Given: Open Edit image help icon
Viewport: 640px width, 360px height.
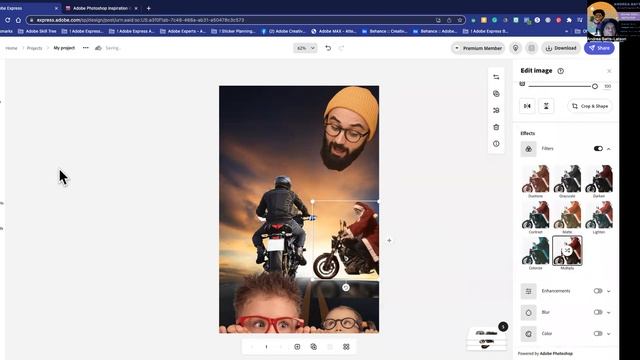Looking at the screenshot, I should [x=561, y=71].
